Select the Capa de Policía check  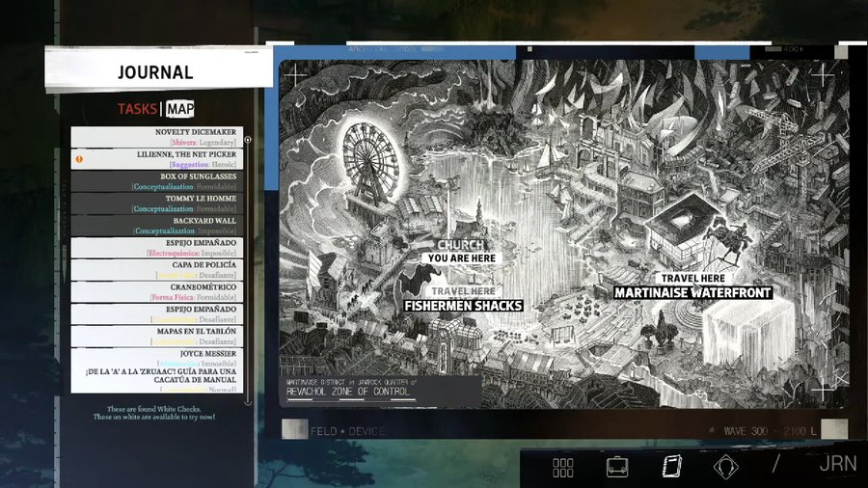click(156, 269)
